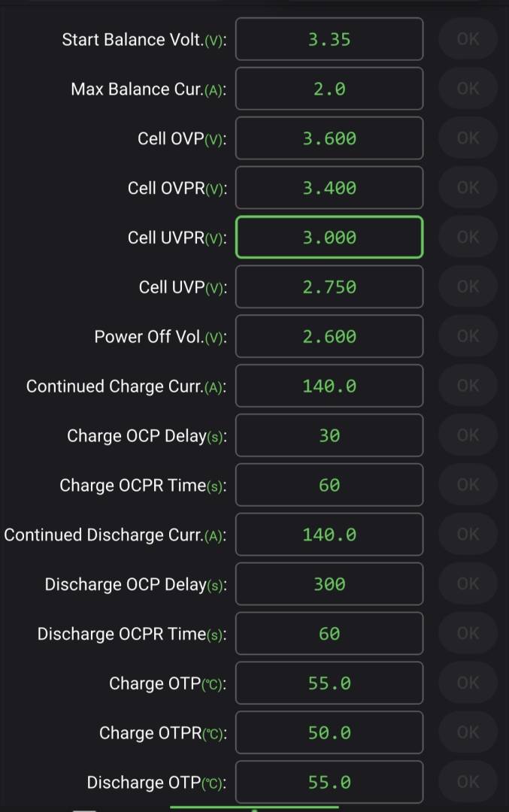
Task: Click OK next to Start Balance Volt.
Action: point(468,39)
